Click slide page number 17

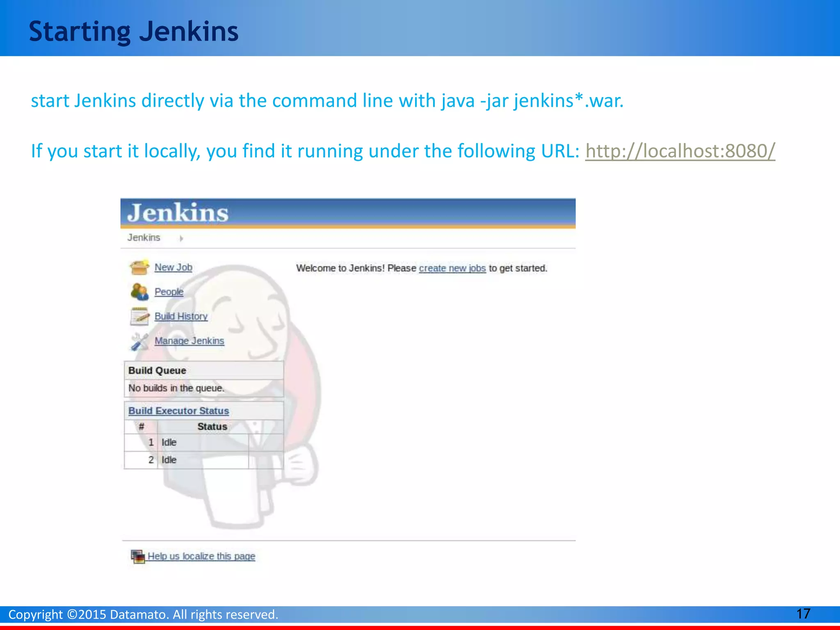(803, 614)
